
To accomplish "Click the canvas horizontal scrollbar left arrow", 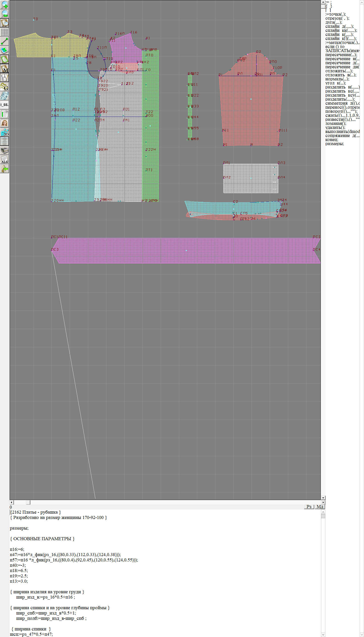I will pyautogui.click(x=12, y=502).
